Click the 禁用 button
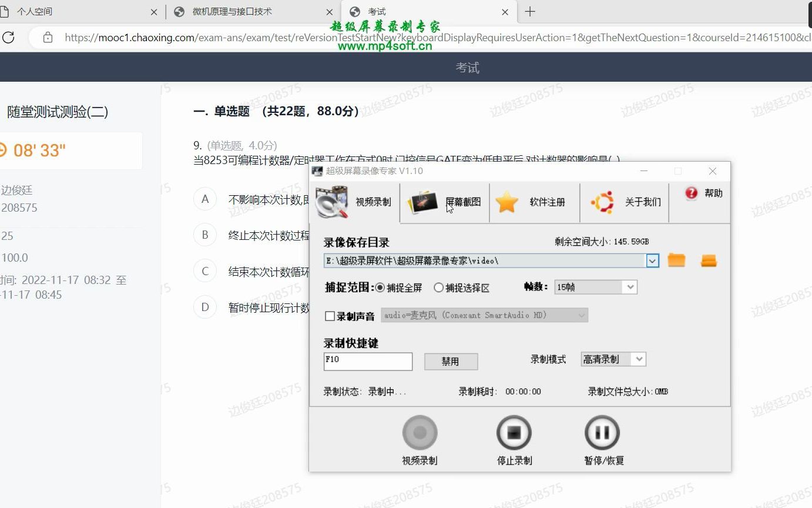This screenshot has width=812, height=508. pos(451,361)
